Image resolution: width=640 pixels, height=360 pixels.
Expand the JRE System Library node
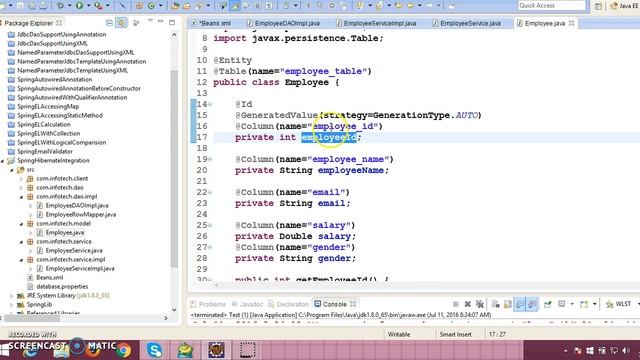pyautogui.click(x=12, y=296)
